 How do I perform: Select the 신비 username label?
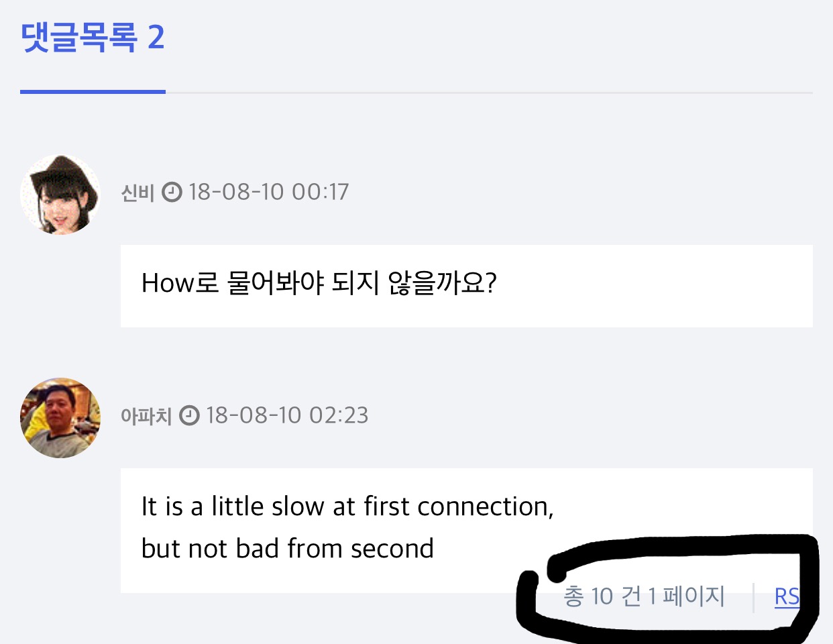(137, 193)
